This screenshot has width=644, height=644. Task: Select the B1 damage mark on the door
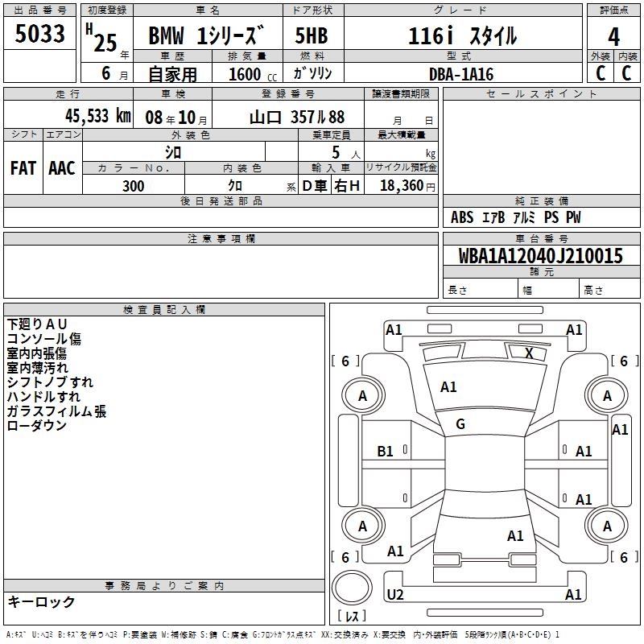point(386,452)
